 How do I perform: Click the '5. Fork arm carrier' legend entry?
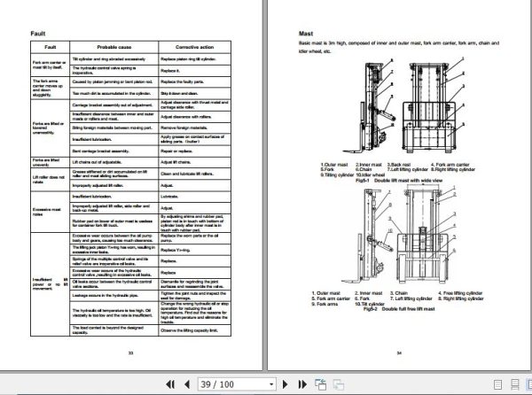[x=331, y=298]
